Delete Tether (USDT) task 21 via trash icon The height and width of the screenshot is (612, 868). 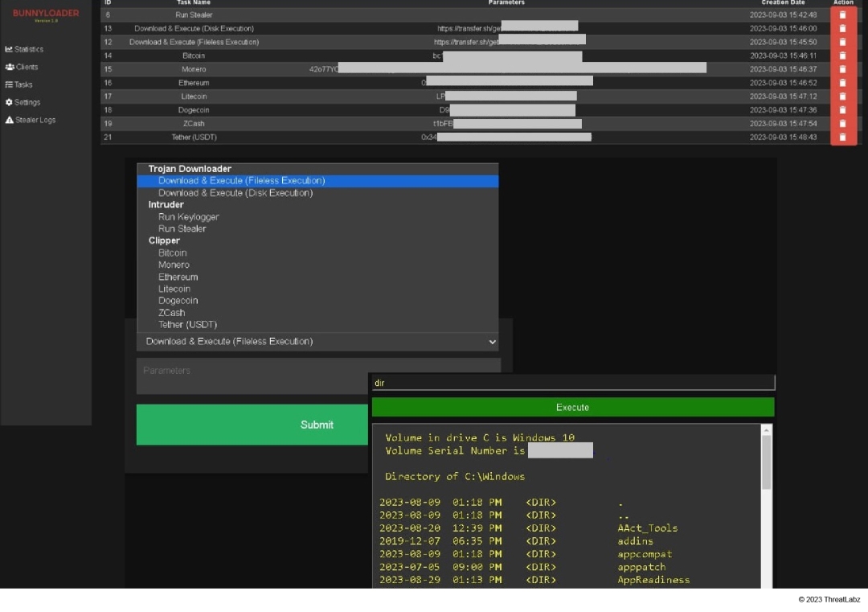pyautogui.click(x=842, y=138)
